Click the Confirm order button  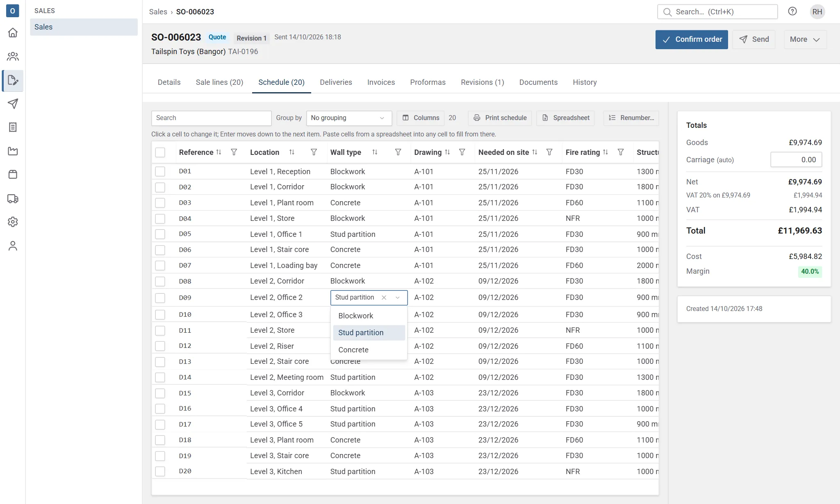692,39
